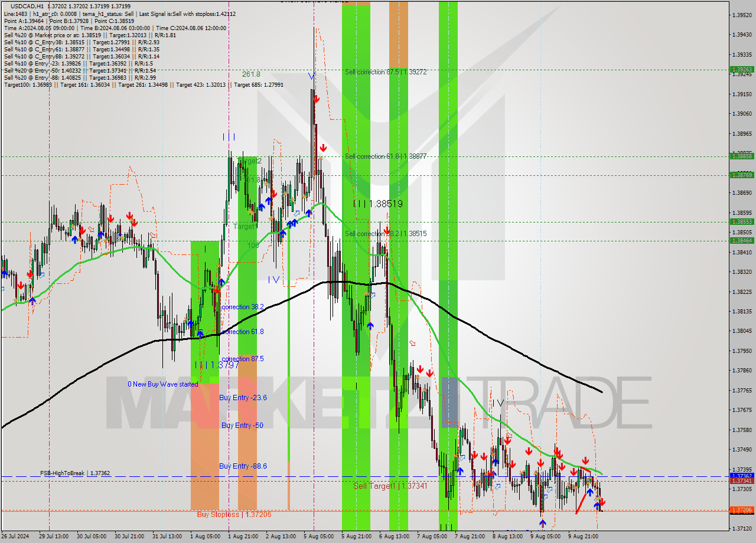Click the green 1.38553 price tag on axis
The image size is (756, 543).
[x=741, y=222]
